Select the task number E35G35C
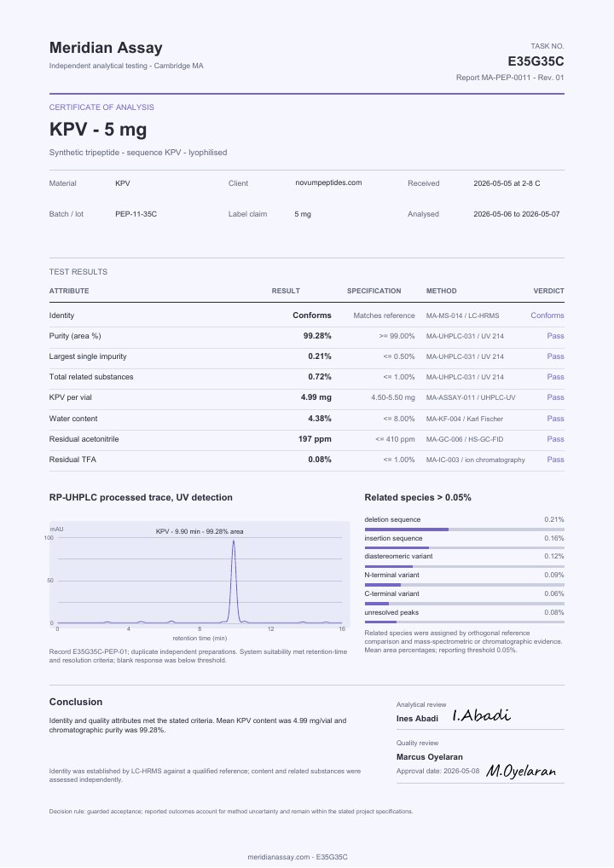The height and width of the screenshot is (868, 614). (536, 61)
